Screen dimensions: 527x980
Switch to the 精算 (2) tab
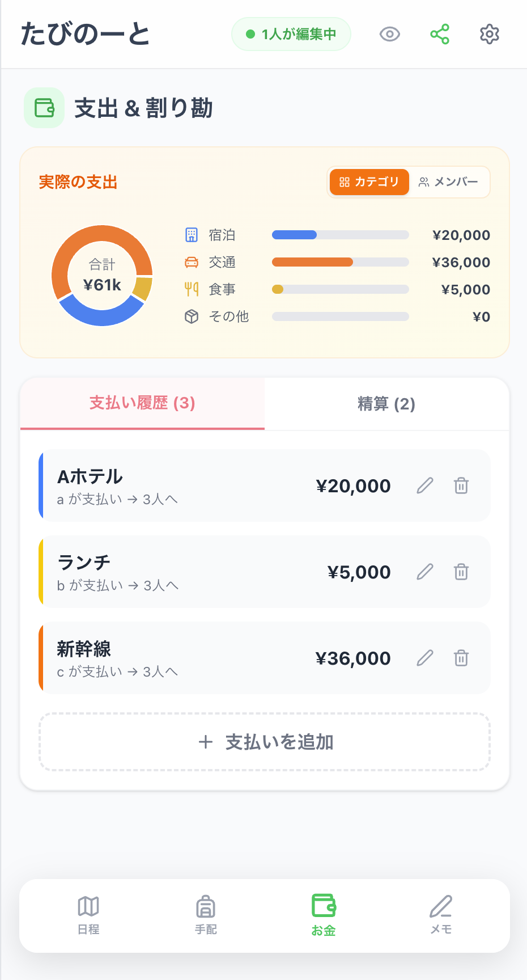tap(386, 404)
